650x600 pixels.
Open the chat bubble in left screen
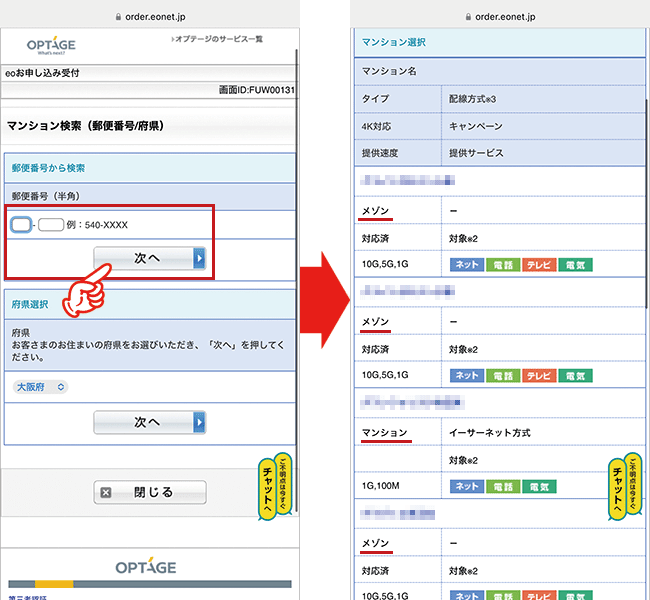pos(275,486)
